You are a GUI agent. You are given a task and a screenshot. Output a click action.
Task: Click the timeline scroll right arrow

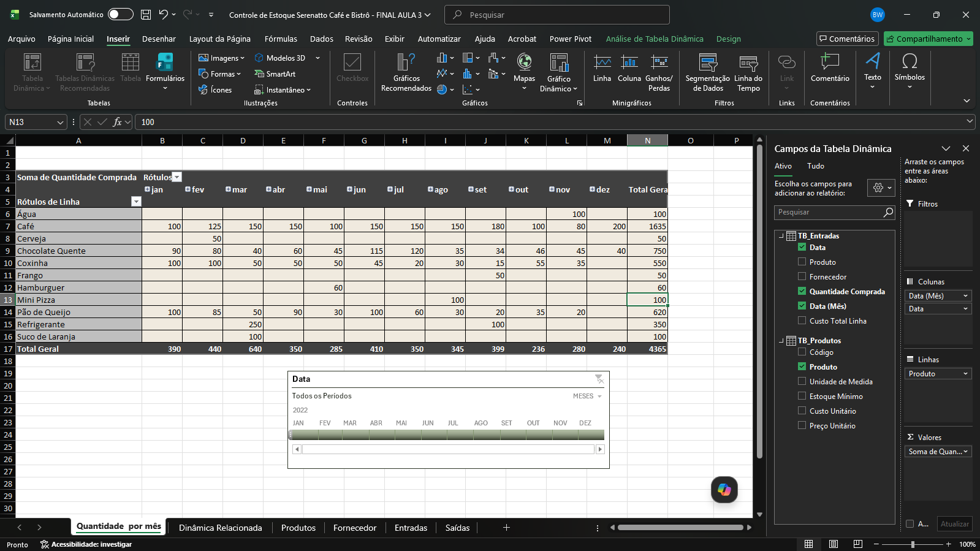[x=600, y=449]
